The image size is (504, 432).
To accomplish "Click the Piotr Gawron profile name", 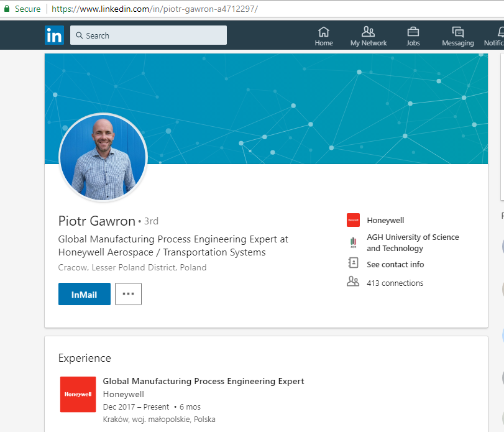I will point(97,221).
